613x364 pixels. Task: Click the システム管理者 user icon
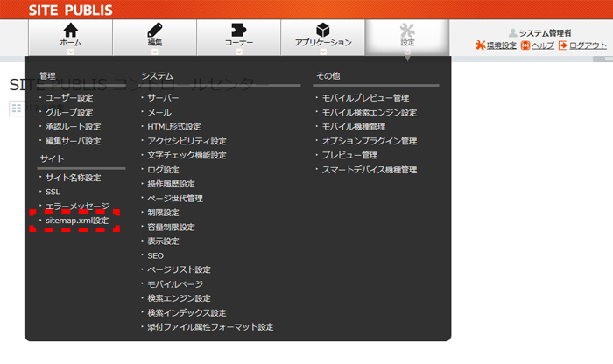click(513, 32)
